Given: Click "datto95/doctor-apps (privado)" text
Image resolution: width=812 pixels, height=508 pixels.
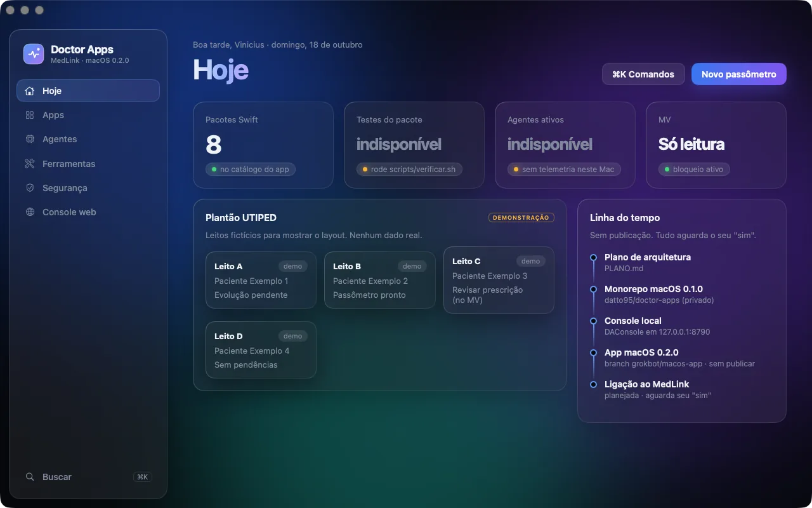Looking at the screenshot, I should coord(659,300).
